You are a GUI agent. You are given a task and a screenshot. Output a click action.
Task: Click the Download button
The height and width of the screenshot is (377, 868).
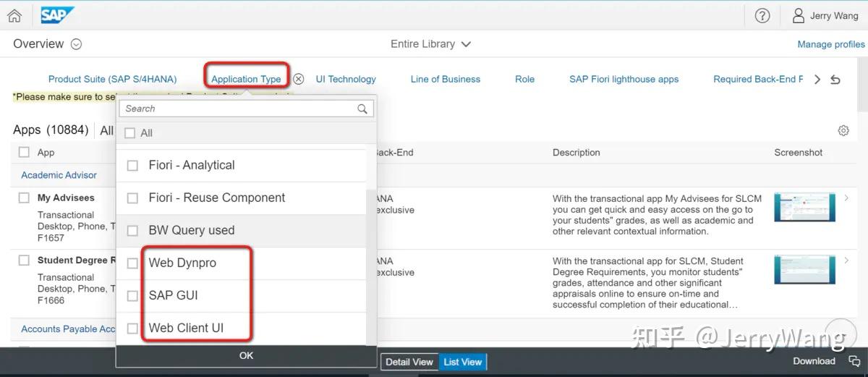814,361
